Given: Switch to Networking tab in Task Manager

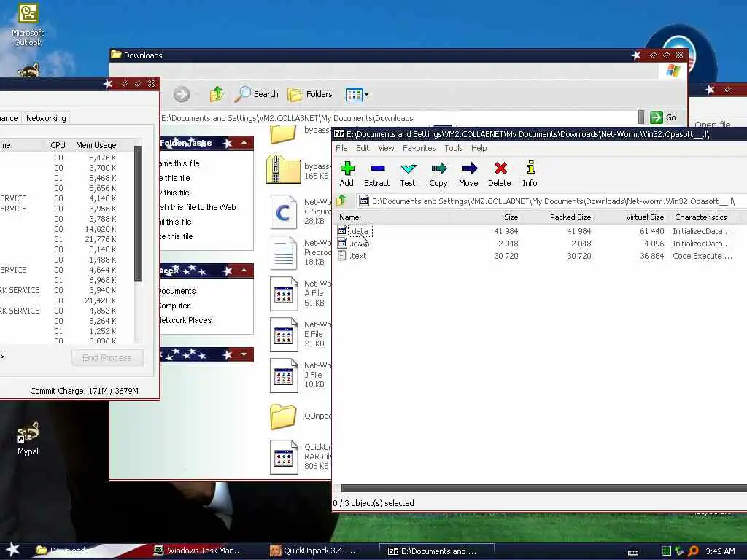Looking at the screenshot, I should [46, 117].
